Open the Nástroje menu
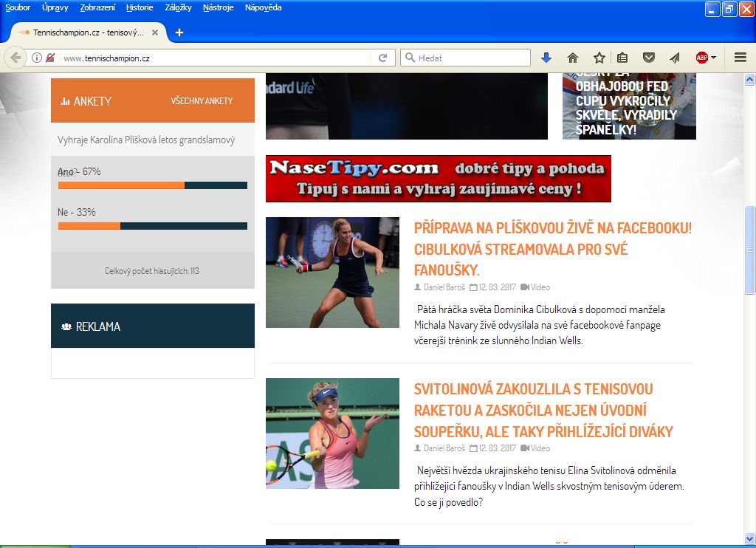 click(218, 7)
